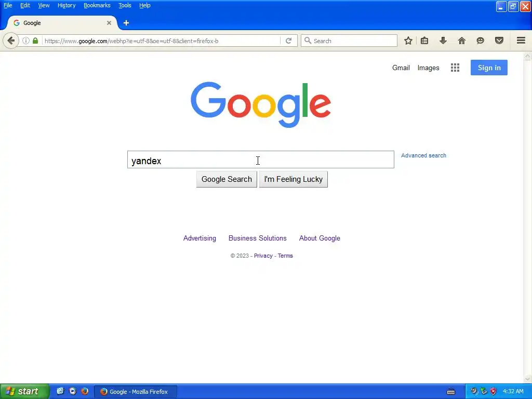The width and height of the screenshot is (532, 399).
Task: Click the page scrollbar up arrow
Action: click(x=527, y=56)
